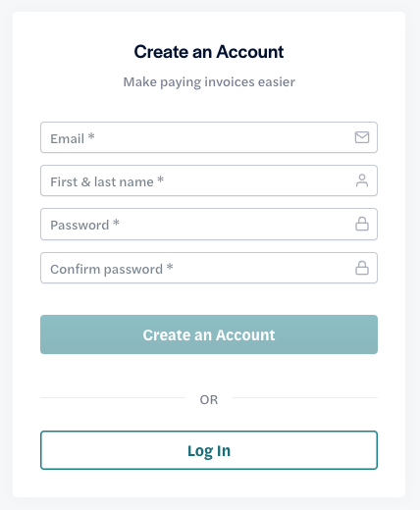Image resolution: width=420 pixels, height=510 pixels.
Task: Focus the Email input field
Action: point(209,137)
